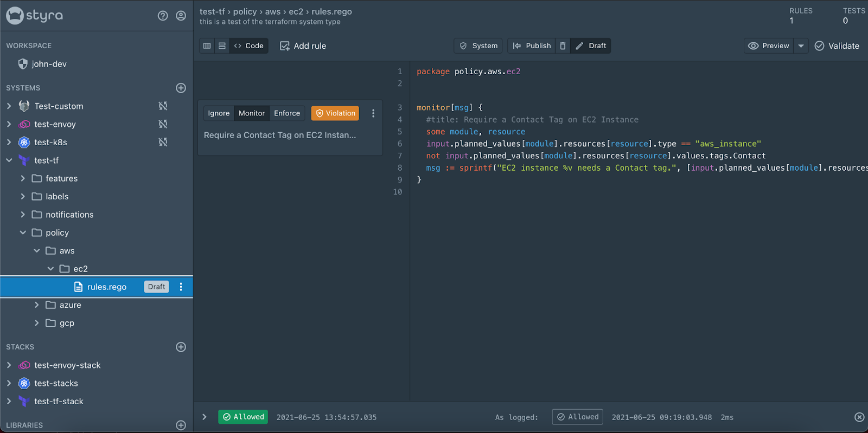Expand the labels folder
The height and width of the screenshot is (433, 868).
pos(23,196)
